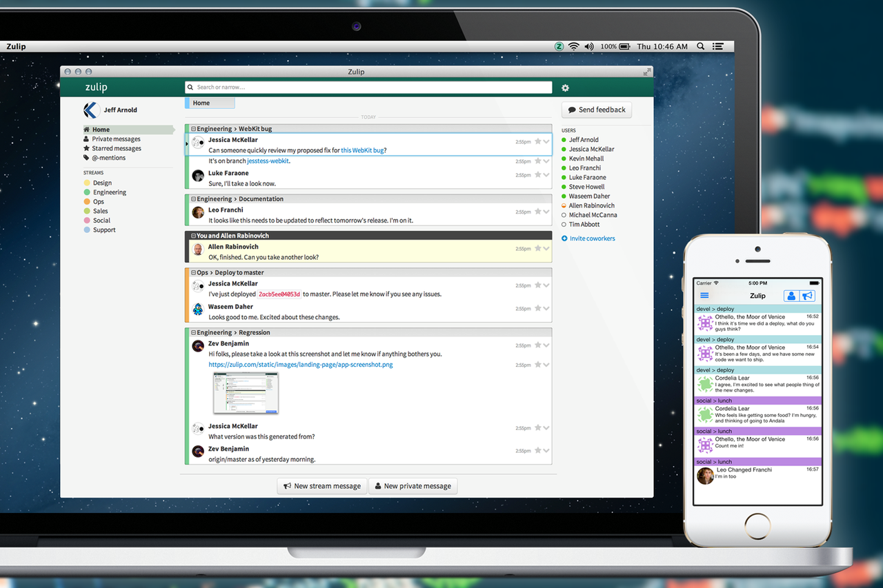Click Leo Franchi's avatar on the Documentation message
This screenshot has height=588, width=883.
[198, 212]
